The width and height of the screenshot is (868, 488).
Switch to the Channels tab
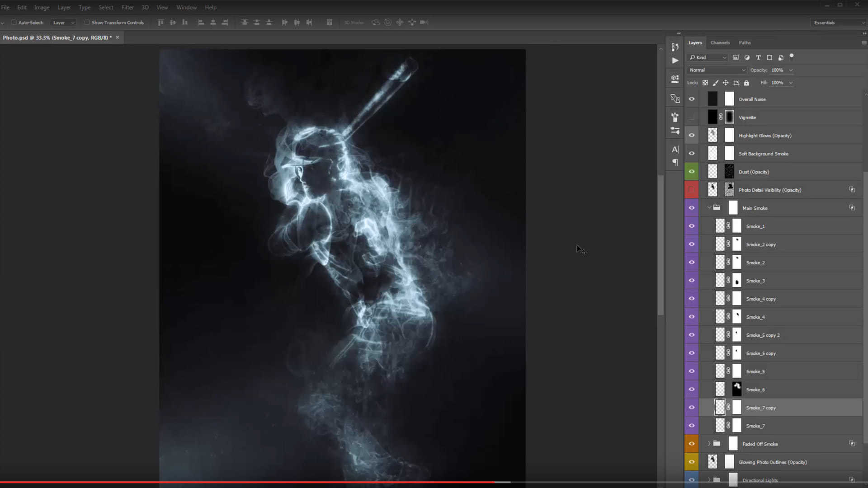click(720, 42)
